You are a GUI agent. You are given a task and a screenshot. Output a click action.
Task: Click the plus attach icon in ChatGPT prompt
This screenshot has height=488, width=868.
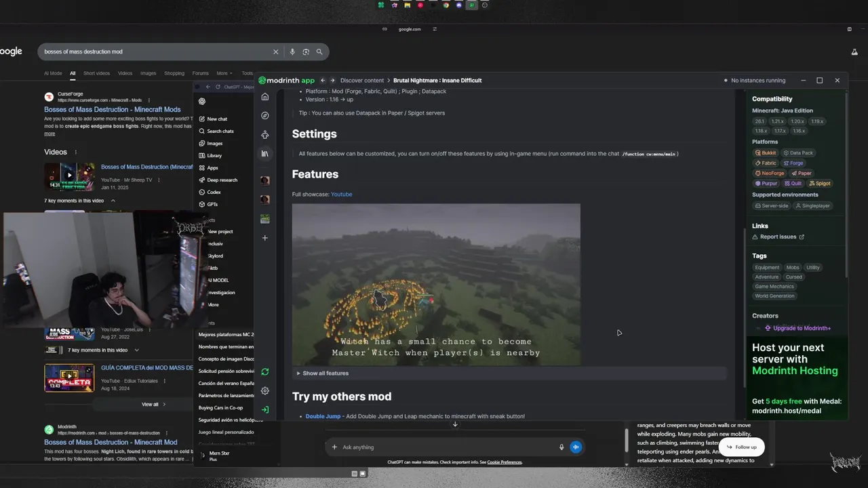(x=334, y=447)
